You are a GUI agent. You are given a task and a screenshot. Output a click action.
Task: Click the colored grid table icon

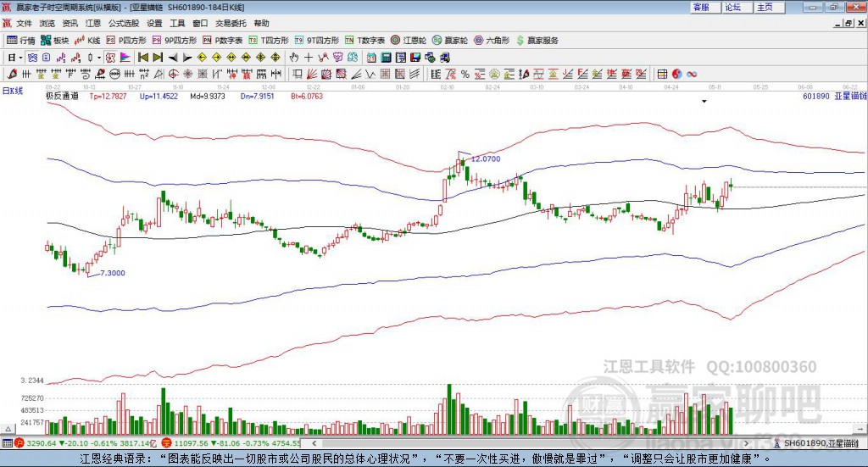tap(662, 74)
